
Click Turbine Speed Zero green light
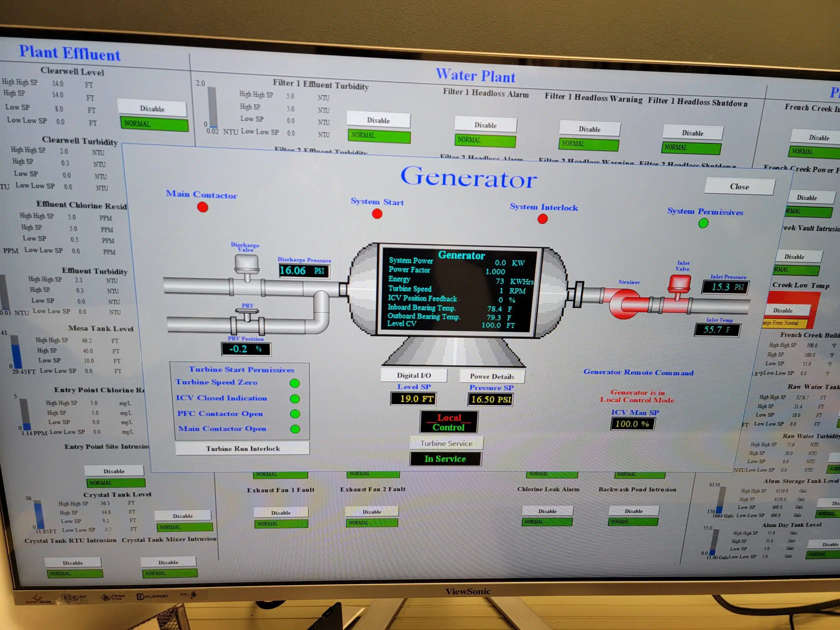point(295,383)
